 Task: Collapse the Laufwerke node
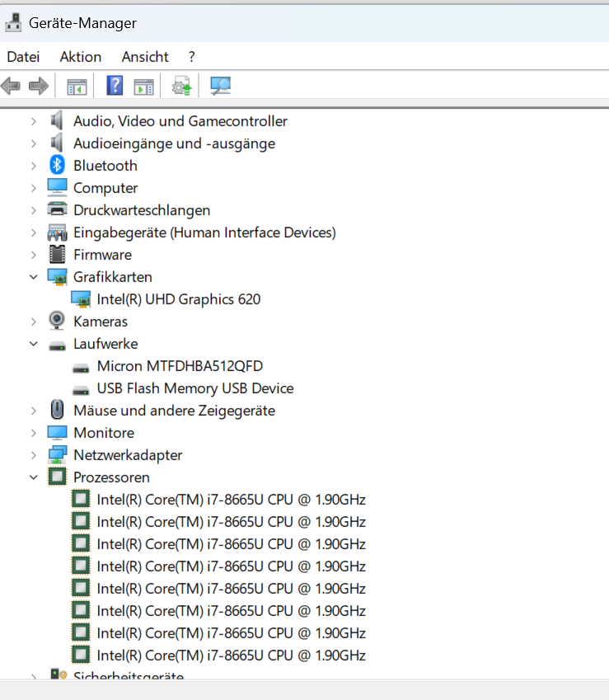point(34,344)
